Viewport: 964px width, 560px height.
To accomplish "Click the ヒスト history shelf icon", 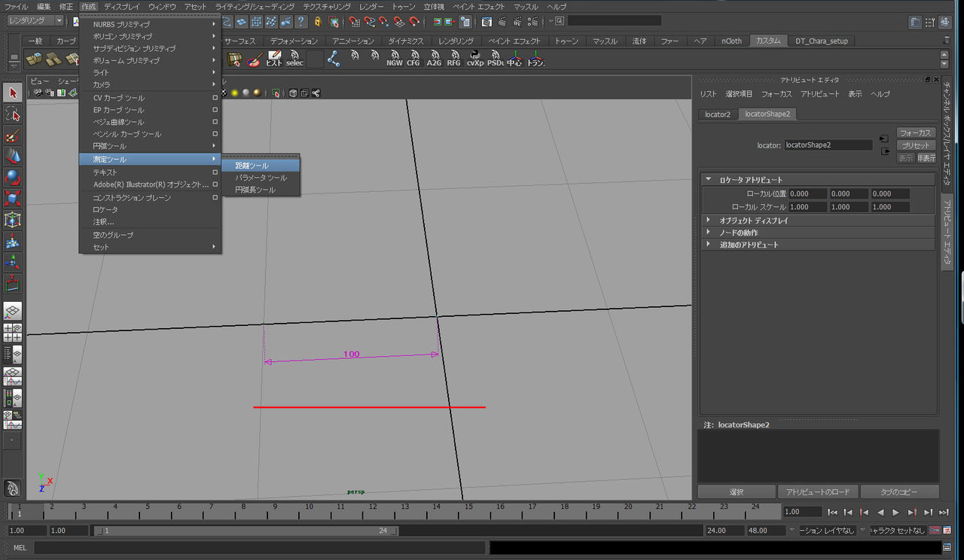I will coord(274,59).
